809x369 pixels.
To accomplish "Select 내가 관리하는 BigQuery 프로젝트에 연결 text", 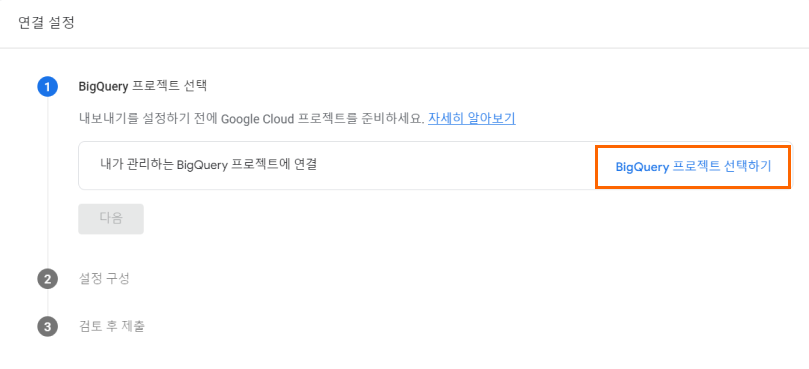I will pyautogui.click(x=208, y=165).
